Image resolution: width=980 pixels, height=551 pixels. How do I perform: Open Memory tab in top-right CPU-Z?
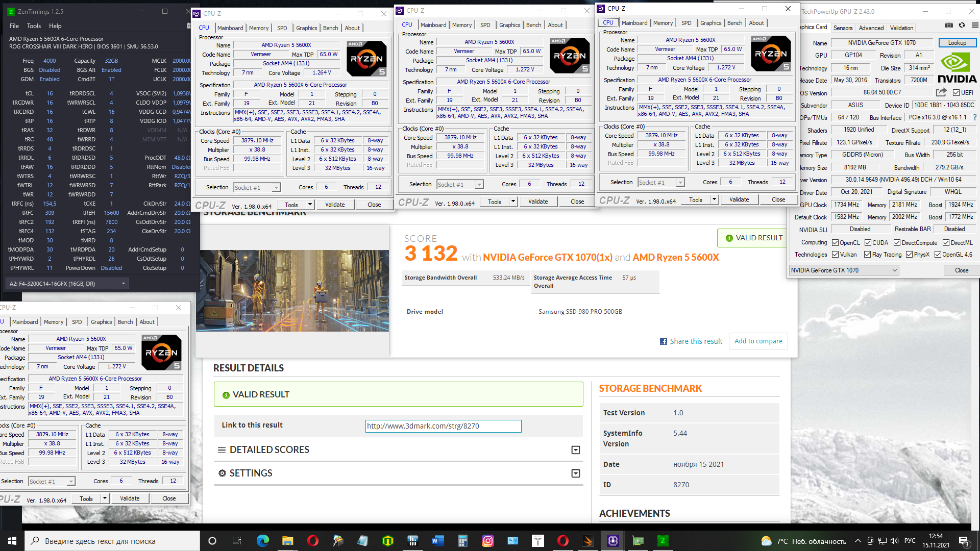tap(663, 23)
